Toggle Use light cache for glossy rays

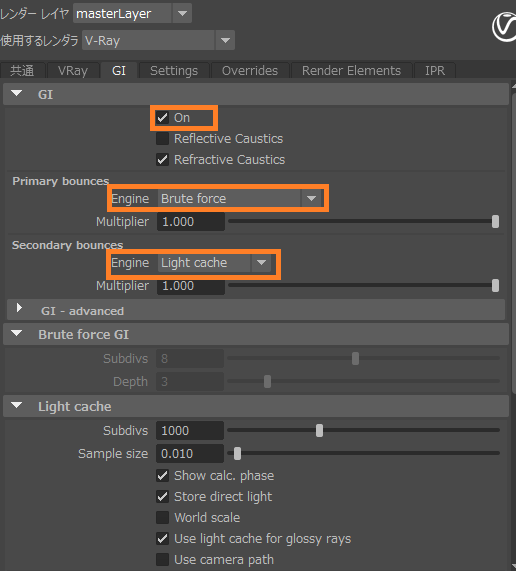pos(162,539)
